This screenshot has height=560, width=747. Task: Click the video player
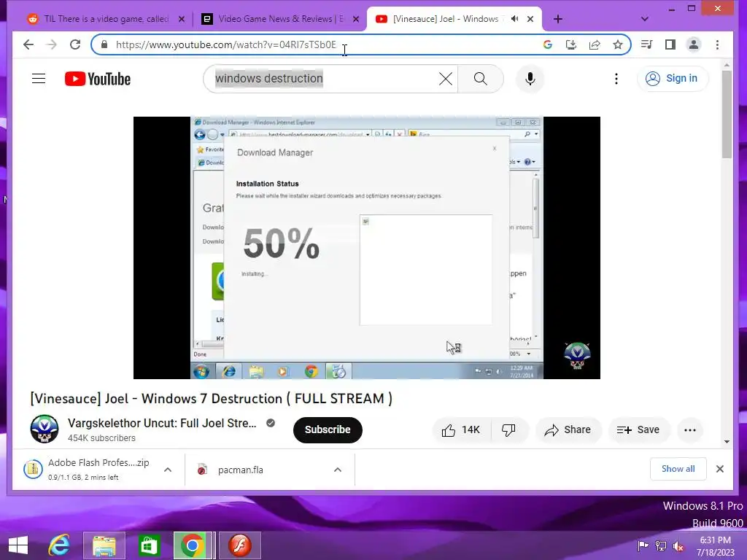click(x=366, y=248)
